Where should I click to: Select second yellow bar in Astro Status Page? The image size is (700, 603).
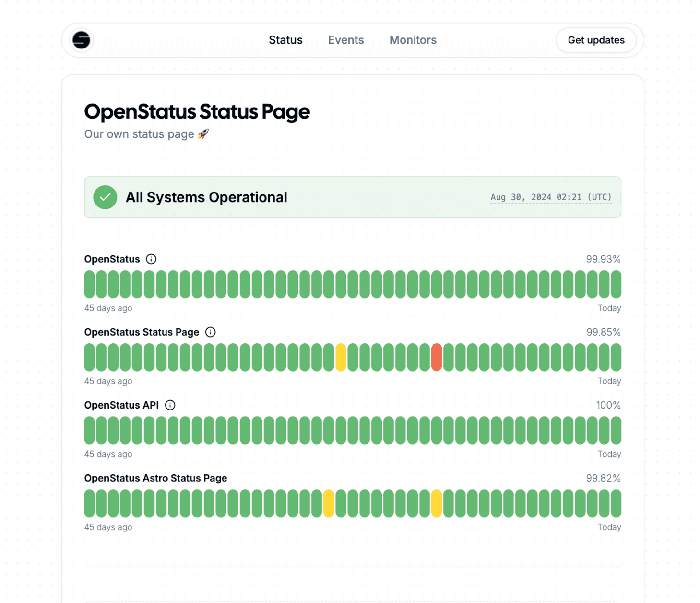pyautogui.click(x=437, y=503)
